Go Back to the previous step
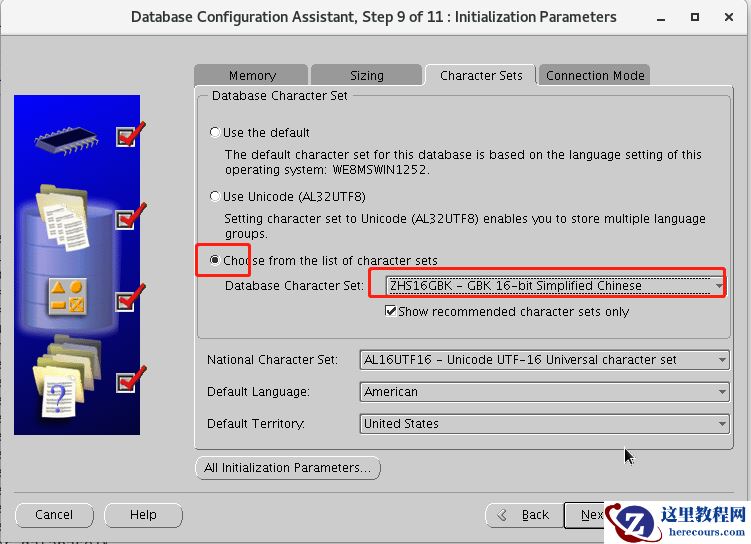 [524, 515]
